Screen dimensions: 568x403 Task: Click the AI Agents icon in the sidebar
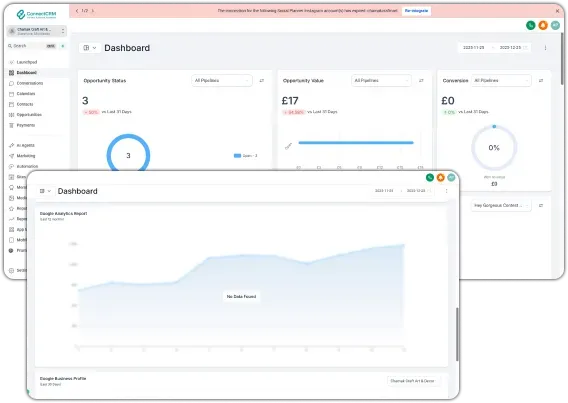click(x=11, y=145)
